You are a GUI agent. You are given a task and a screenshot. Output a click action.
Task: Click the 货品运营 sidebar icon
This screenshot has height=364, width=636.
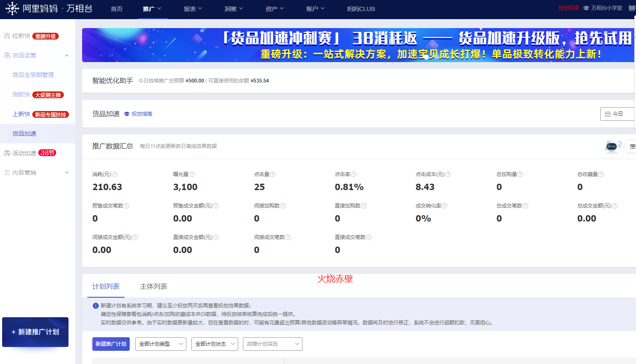[7, 56]
